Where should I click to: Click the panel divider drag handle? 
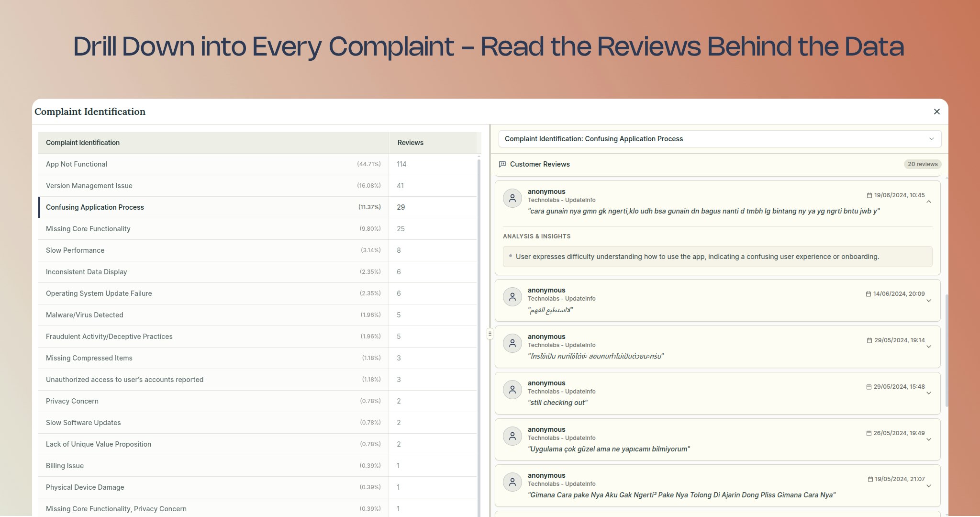[490, 334]
